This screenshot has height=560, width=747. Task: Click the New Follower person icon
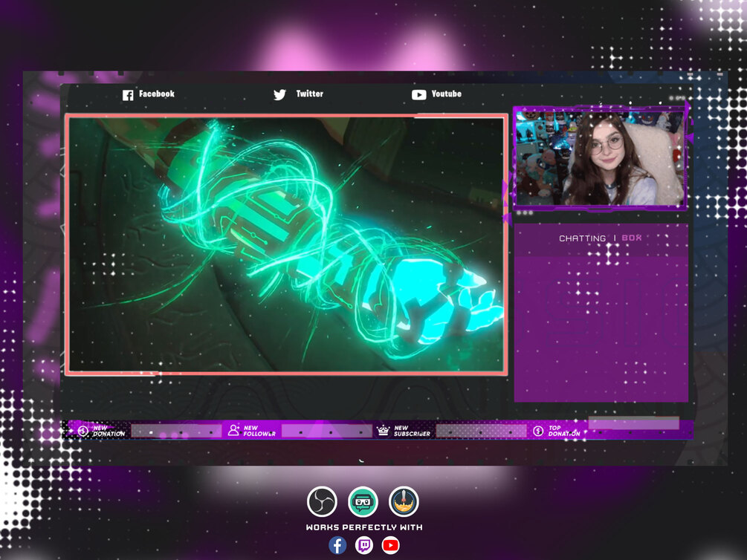click(x=233, y=431)
